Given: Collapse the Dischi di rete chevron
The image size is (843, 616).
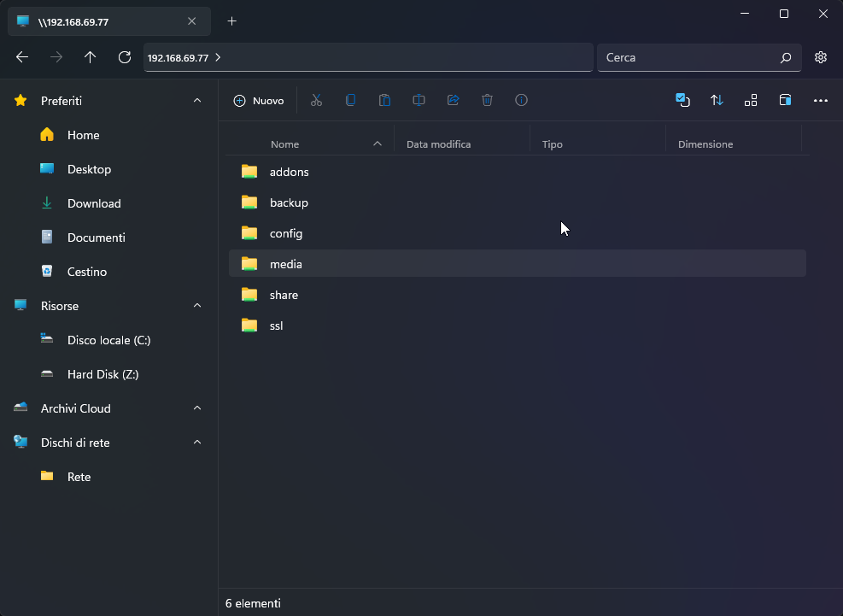Looking at the screenshot, I should pos(197,443).
